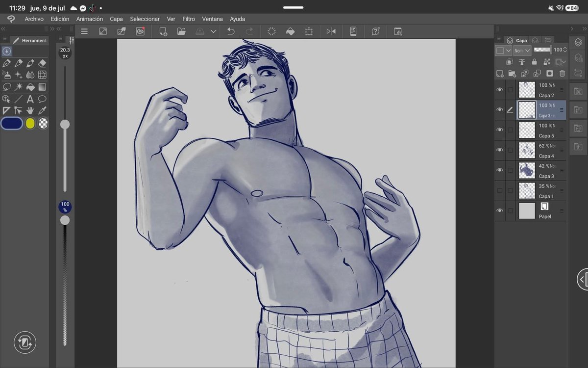Select the yellow sub color
Screen dimensions: 588x368
click(x=30, y=124)
